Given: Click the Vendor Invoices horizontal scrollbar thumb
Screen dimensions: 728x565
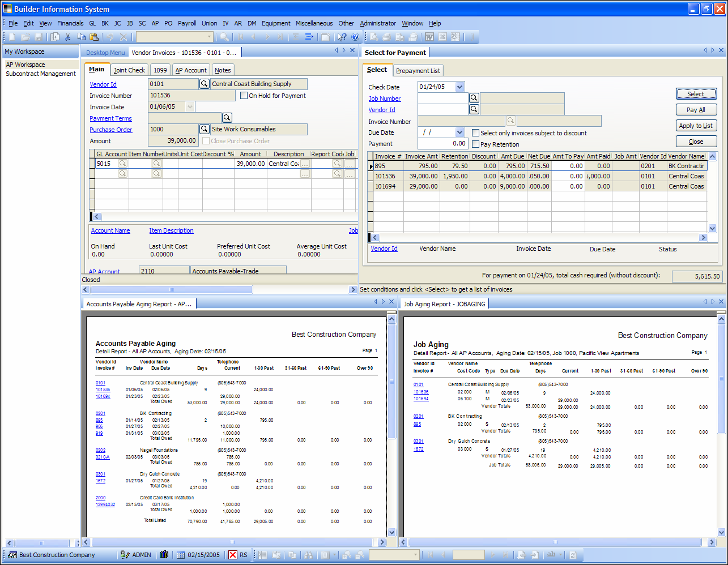Looking at the screenshot, I should [172, 289].
